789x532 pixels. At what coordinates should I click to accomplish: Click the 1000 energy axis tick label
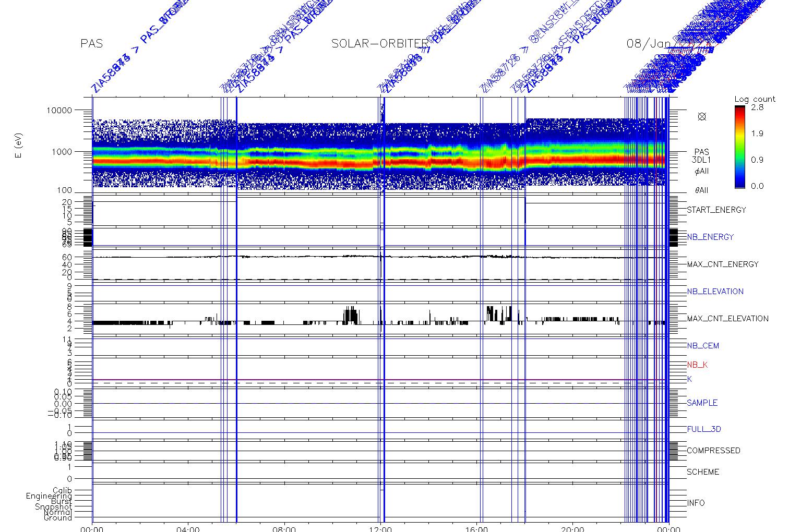[61, 151]
